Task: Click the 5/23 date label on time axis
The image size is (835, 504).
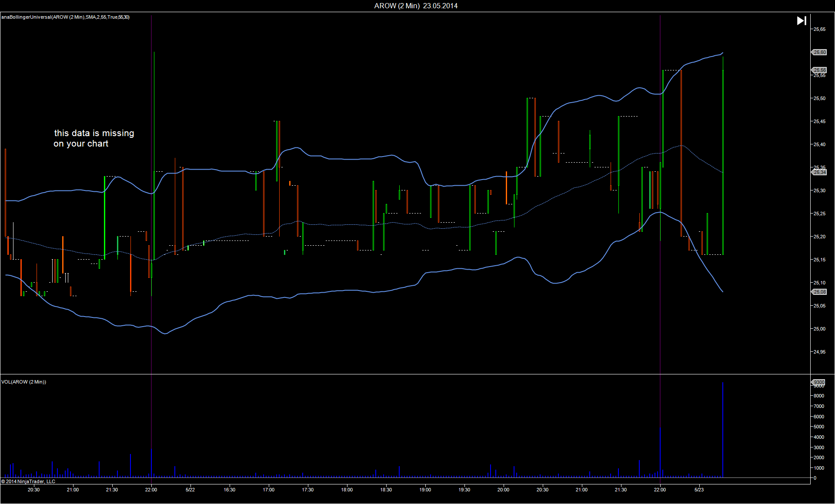Action: (699, 490)
